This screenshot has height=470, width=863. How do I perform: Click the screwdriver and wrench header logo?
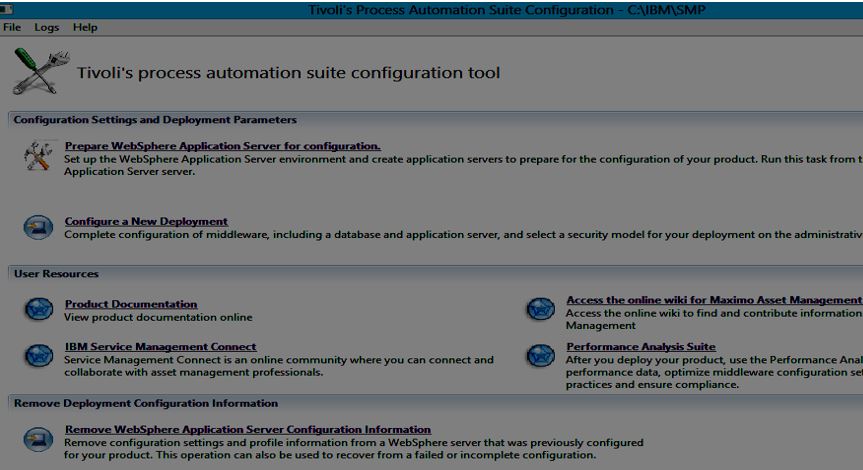[41, 71]
